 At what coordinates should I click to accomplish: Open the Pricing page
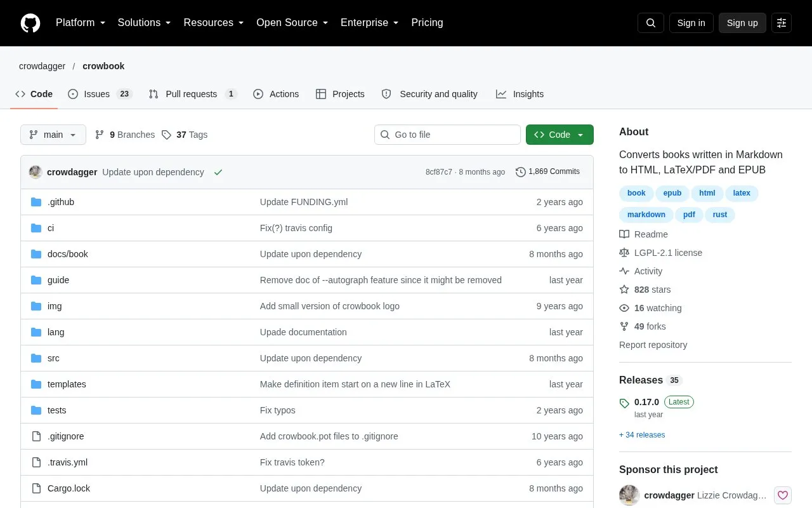[x=427, y=23]
